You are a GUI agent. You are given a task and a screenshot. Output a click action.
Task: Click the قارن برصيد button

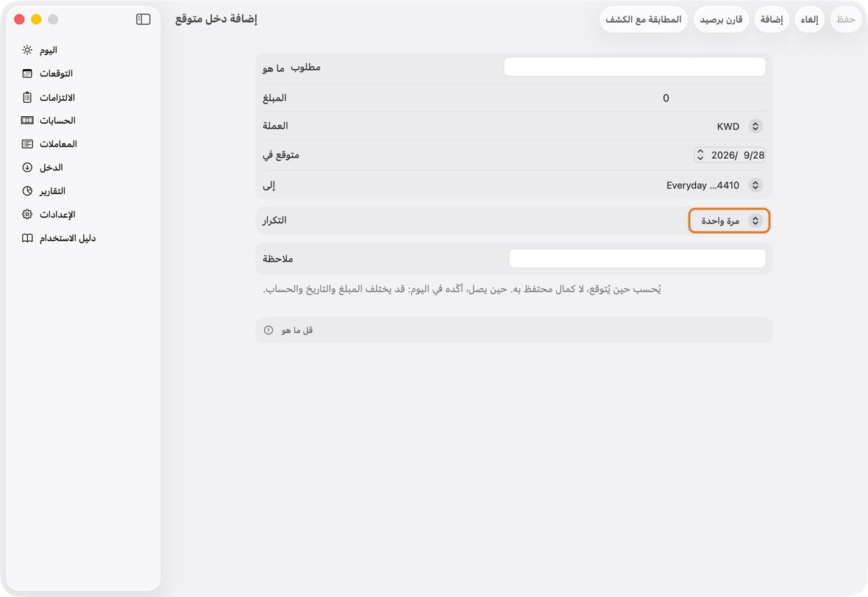721,19
